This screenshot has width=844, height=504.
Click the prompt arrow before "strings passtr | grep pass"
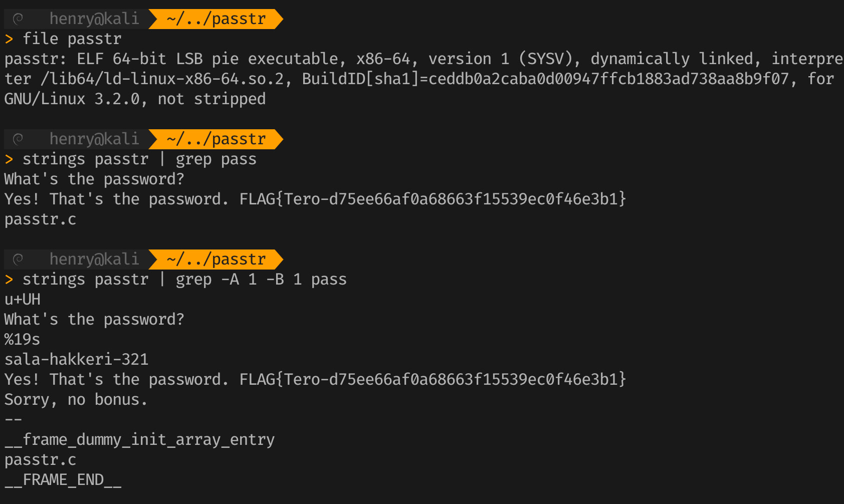coord(9,159)
